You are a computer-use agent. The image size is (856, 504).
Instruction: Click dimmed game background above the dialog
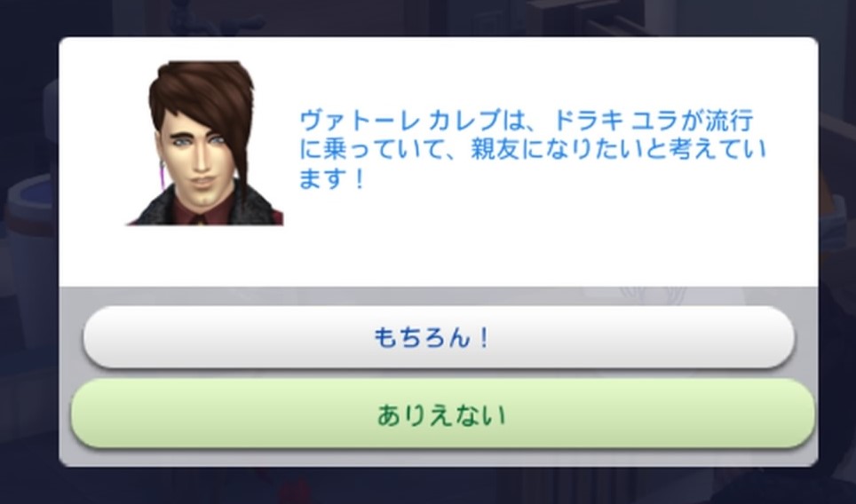(428, 16)
